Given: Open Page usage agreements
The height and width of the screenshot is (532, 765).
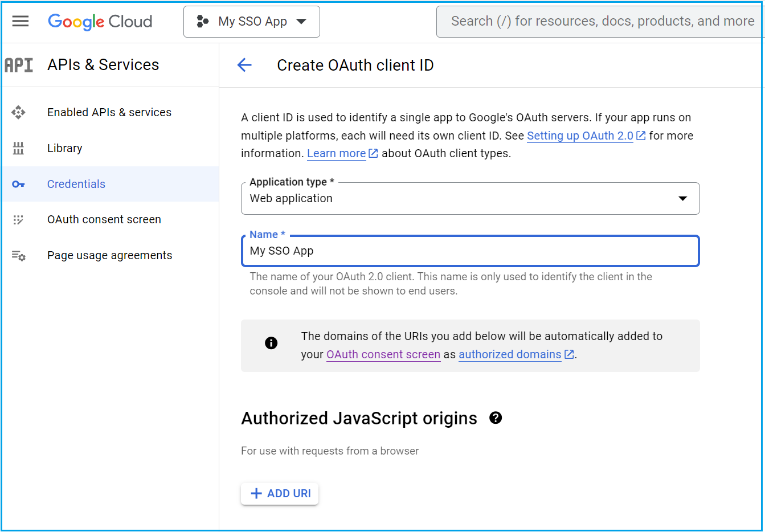Looking at the screenshot, I should click(x=109, y=255).
